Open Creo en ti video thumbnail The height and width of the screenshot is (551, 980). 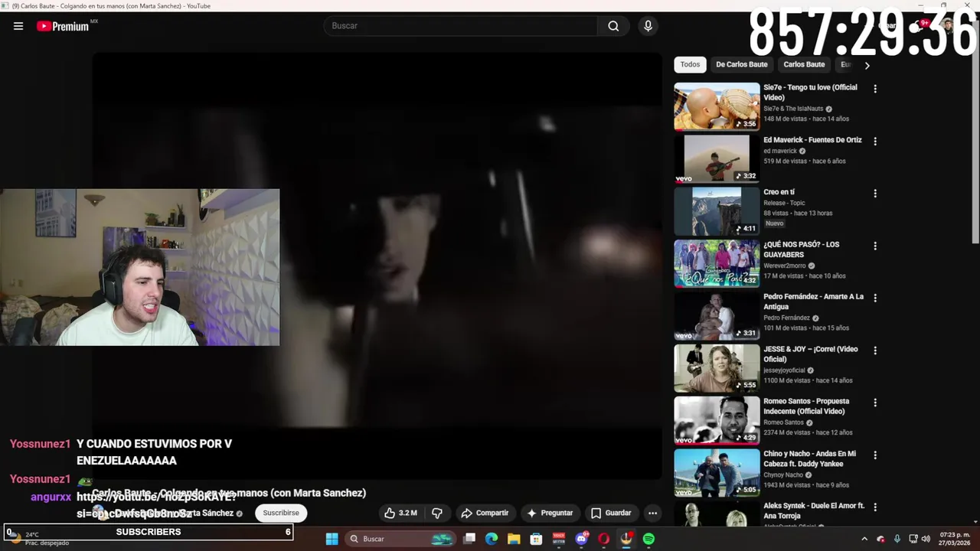click(x=717, y=211)
